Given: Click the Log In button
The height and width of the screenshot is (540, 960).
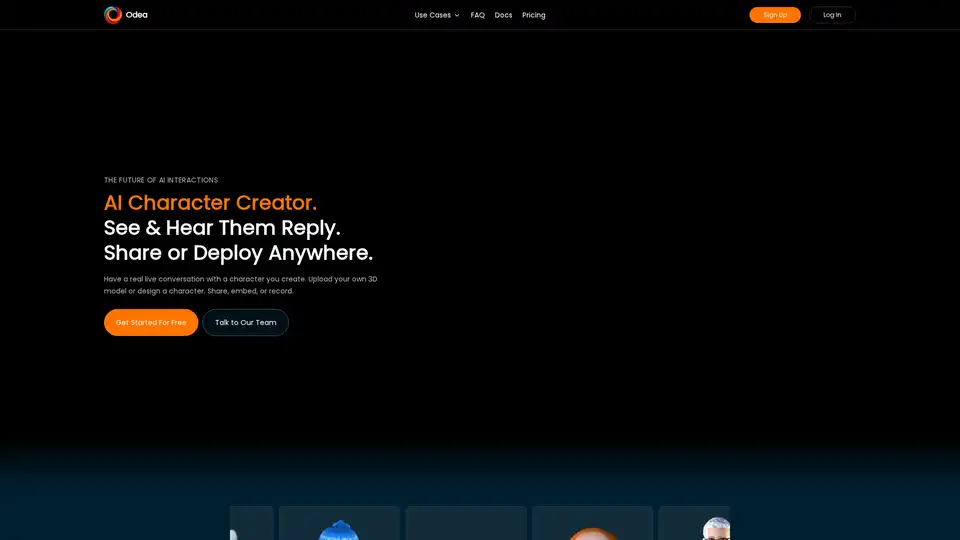Looking at the screenshot, I should (832, 15).
